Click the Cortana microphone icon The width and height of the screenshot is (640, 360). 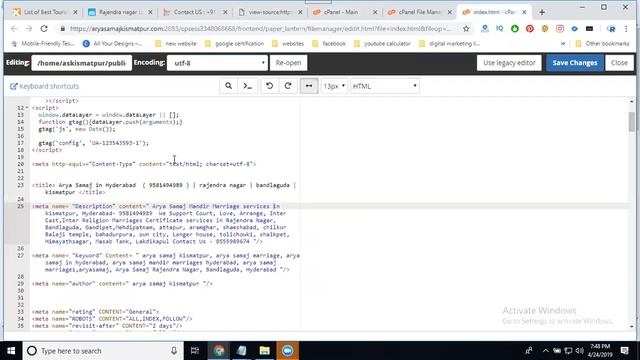[174, 351]
